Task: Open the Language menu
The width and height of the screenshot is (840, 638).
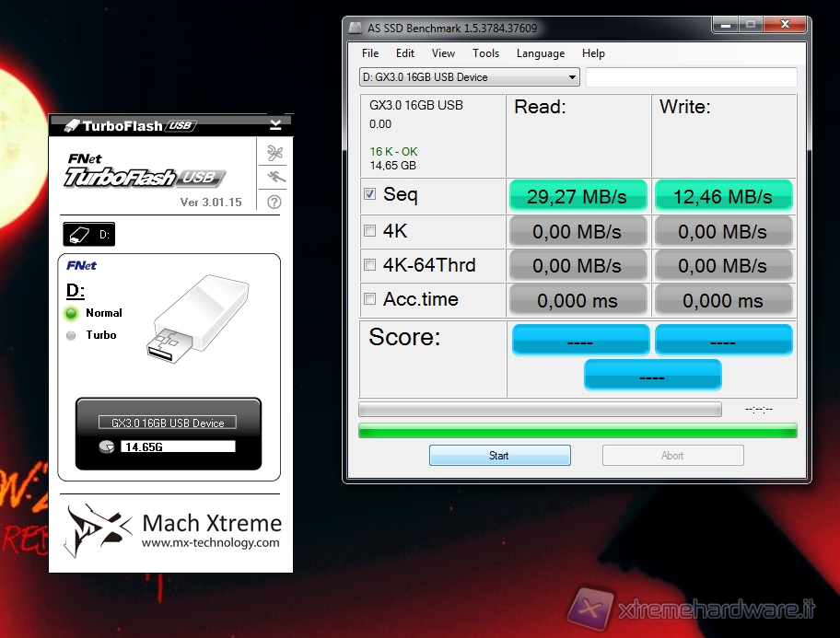Action: [x=541, y=53]
